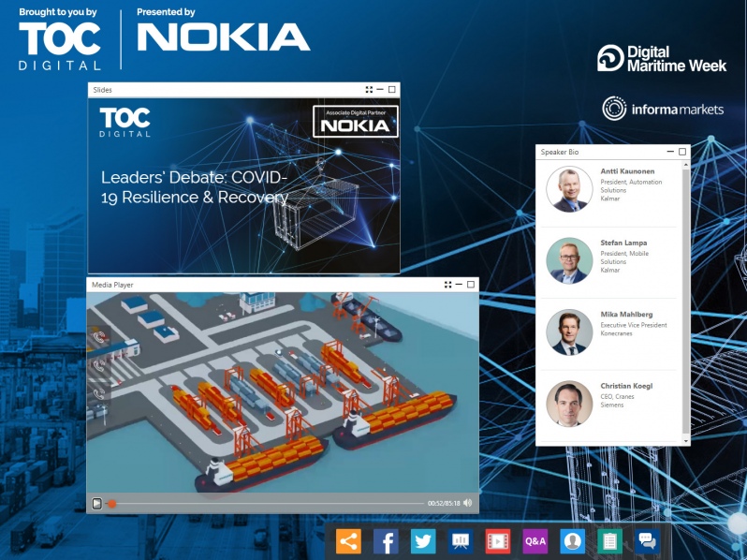Click the 00:52/85:18 playback time
The height and width of the screenshot is (560, 747).
(x=444, y=503)
